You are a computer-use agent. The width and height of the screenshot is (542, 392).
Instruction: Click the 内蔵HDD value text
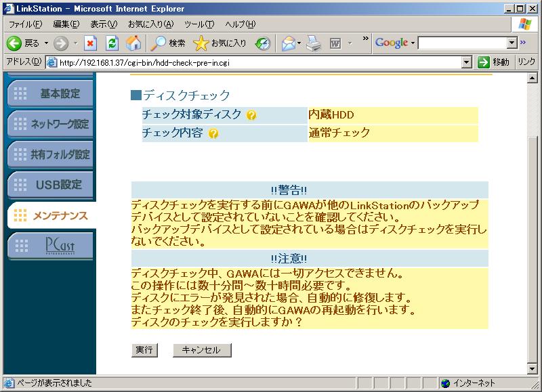[331, 115]
